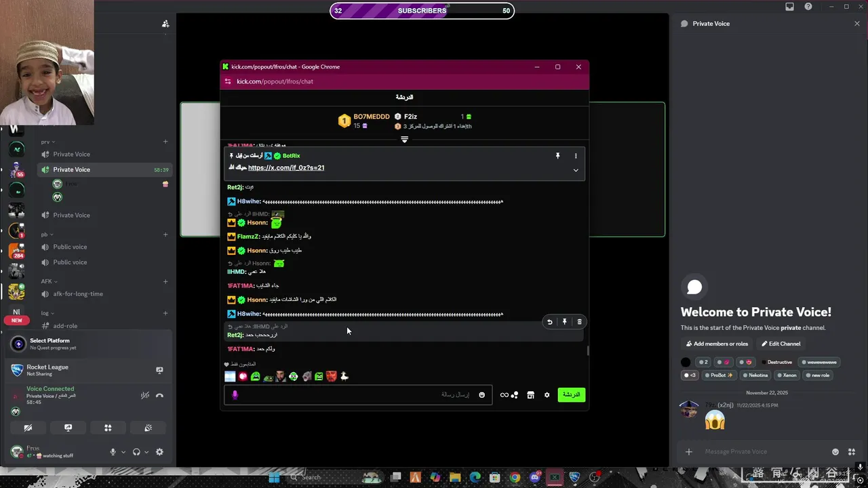
Task: Click the NEW badge in server list
Action: 16,321
